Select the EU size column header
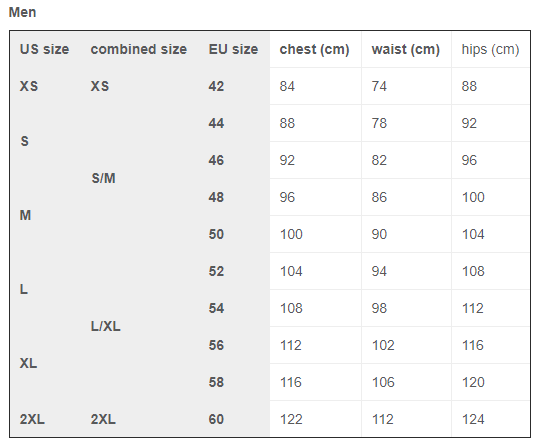Image resolution: width=540 pixels, height=446 pixels. [x=233, y=49]
